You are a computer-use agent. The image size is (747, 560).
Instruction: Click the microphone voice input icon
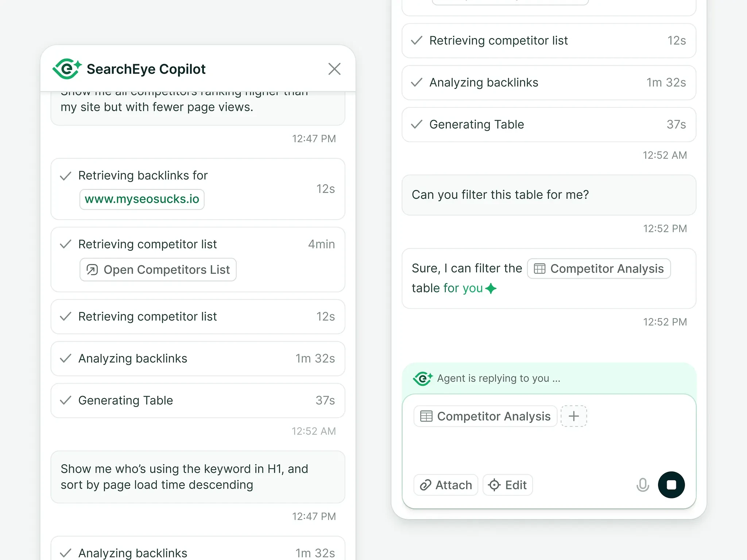642,485
